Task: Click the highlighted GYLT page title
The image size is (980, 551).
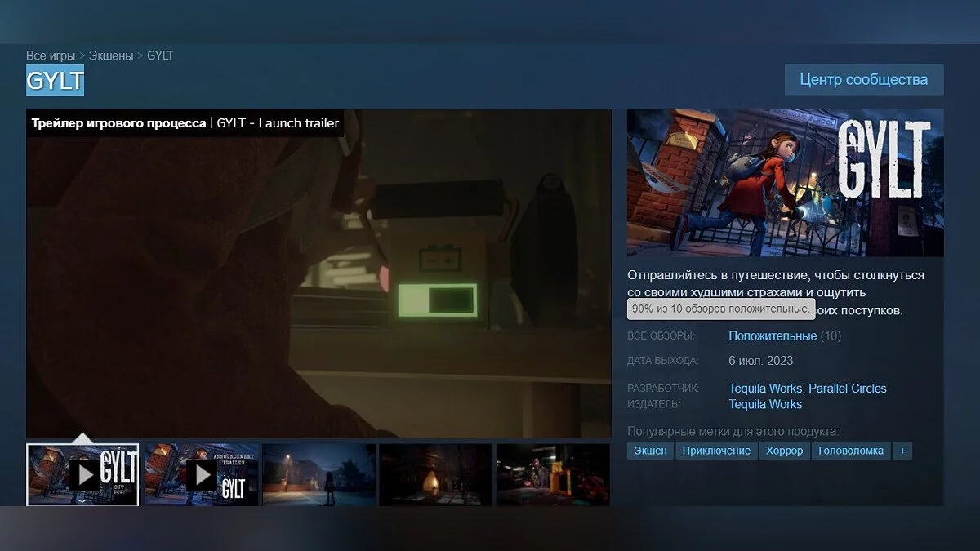Action: click(55, 81)
